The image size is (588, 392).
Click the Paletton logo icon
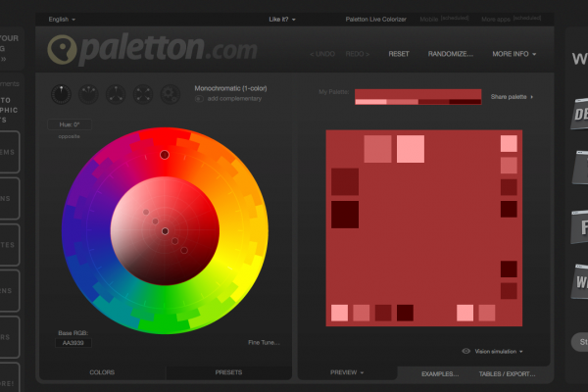click(62, 49)
